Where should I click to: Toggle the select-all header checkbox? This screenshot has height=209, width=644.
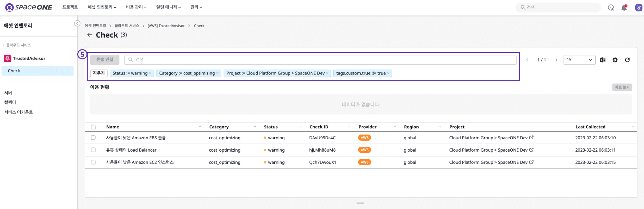93,127
